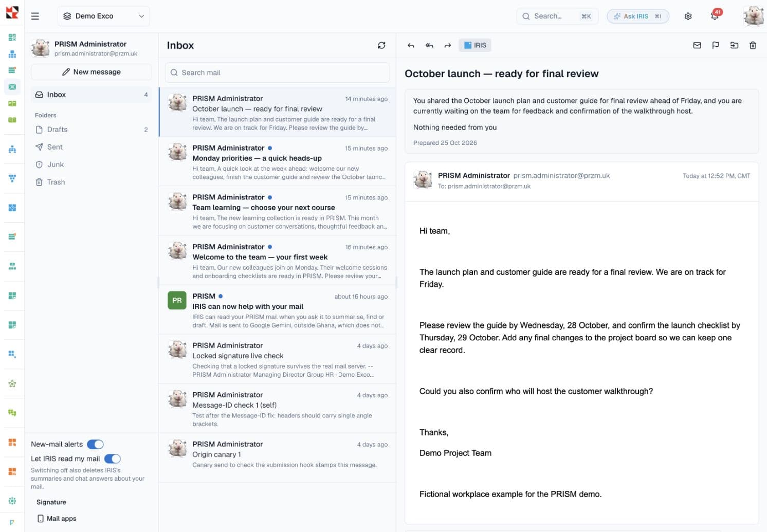This screenshot has width=767, height=532.
Task: Click the mail icon in left app rail
Action: pos(12,86)
